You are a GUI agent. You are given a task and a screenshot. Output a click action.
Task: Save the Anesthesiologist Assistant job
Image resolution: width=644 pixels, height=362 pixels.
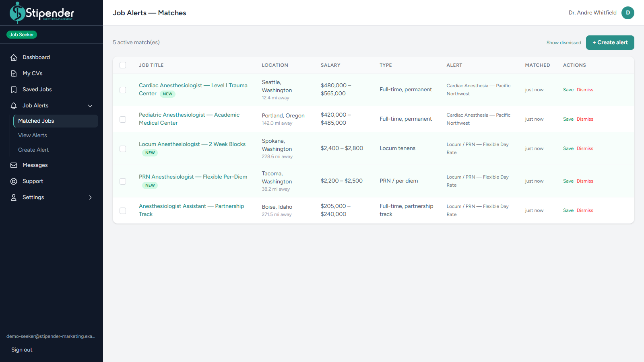pyautogui.click(x=568, y=211)
